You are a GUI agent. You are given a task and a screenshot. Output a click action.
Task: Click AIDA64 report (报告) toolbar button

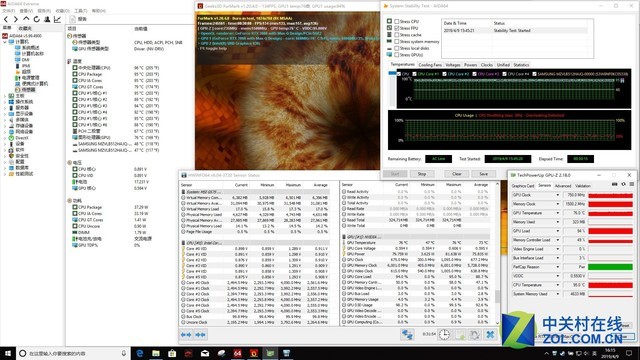pyautogui.click(x=78, y=19)
